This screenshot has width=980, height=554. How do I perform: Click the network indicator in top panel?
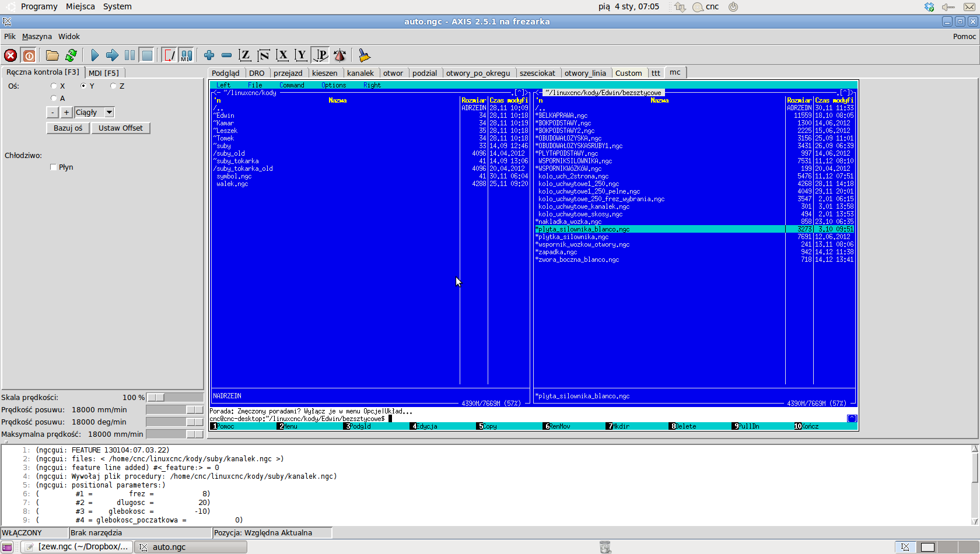680,7
